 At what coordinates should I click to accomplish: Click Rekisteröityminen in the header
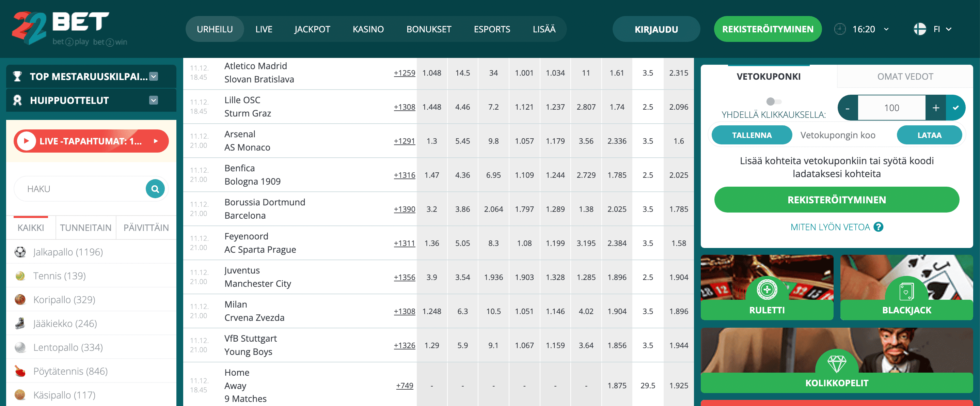[767, 29]
